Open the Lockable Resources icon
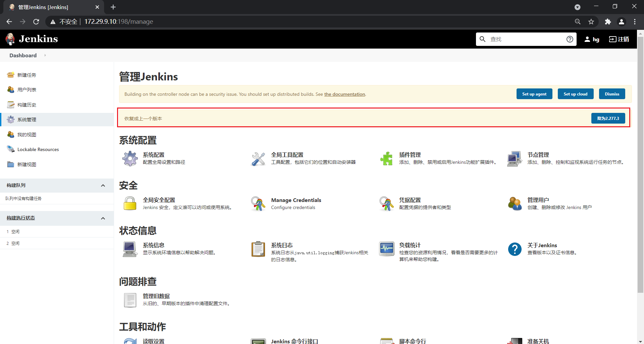Viewport: 644px width, 344px height. click(x=11, y=149)
